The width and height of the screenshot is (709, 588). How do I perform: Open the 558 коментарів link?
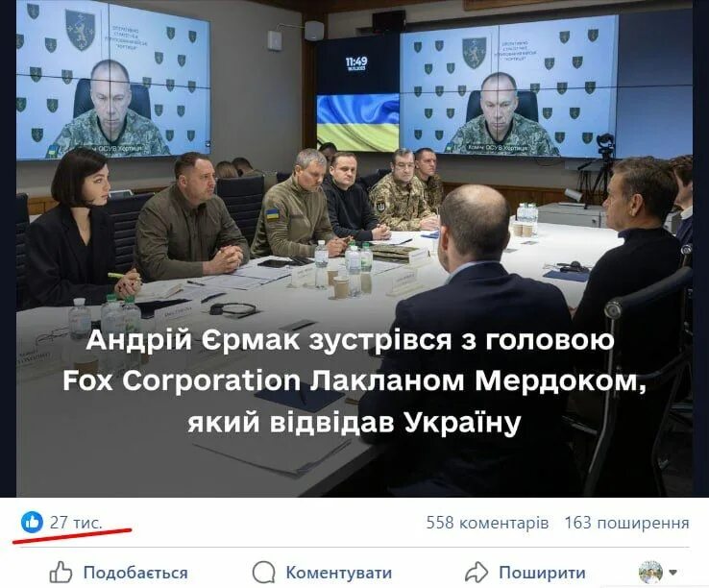tap(487, 523)
